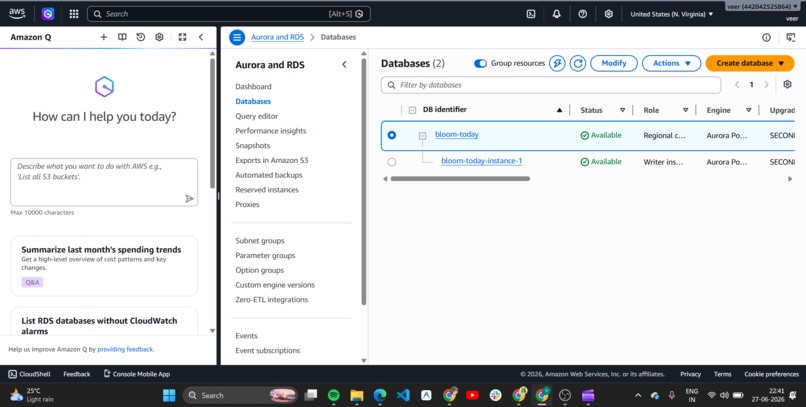
Task: Focus the Amazon Q prompt text box
Action: pyautogui.click(x=104, y=182)
